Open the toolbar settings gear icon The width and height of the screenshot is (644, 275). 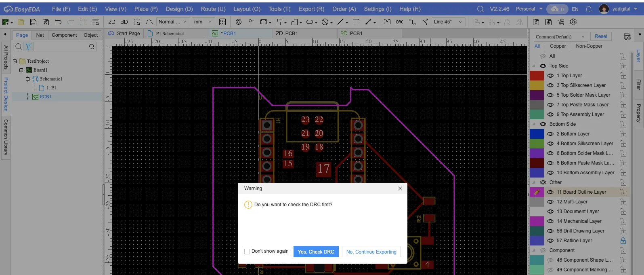pos(573,22)
